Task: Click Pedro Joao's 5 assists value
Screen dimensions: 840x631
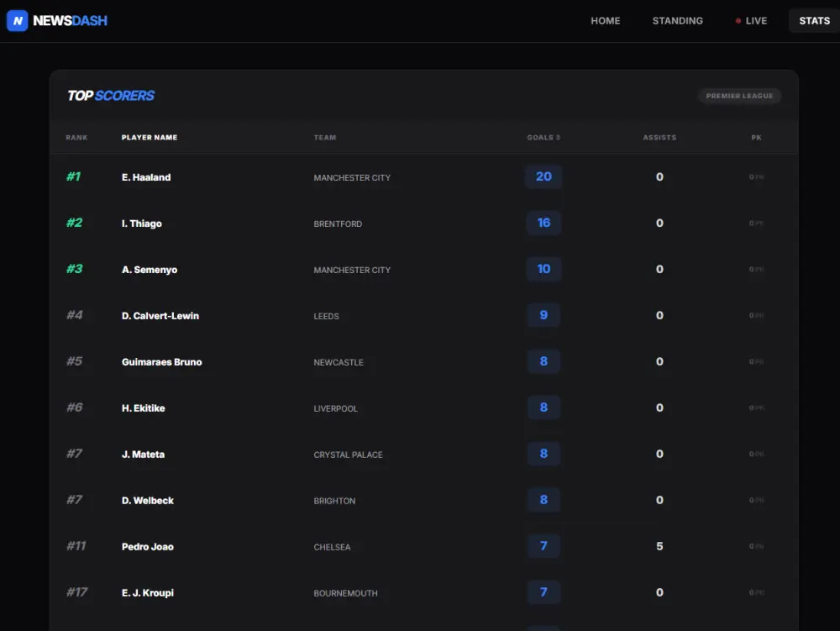Action: coord(659,546)
